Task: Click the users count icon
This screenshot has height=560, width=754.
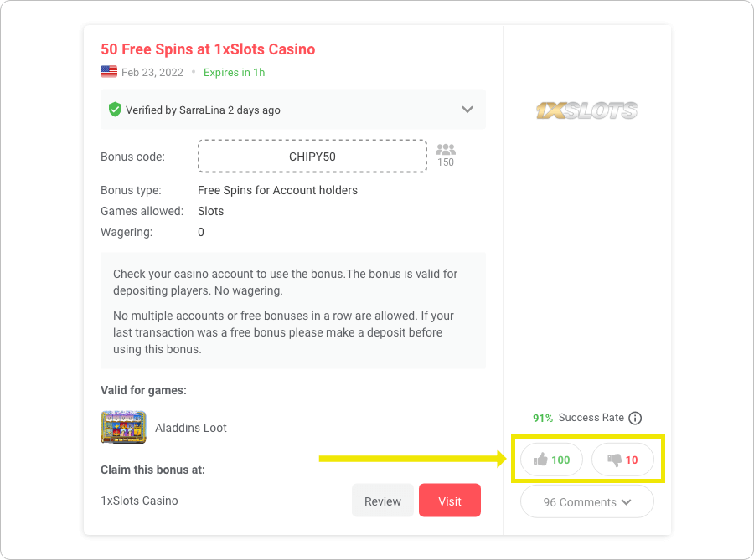Action: [446, 150]
